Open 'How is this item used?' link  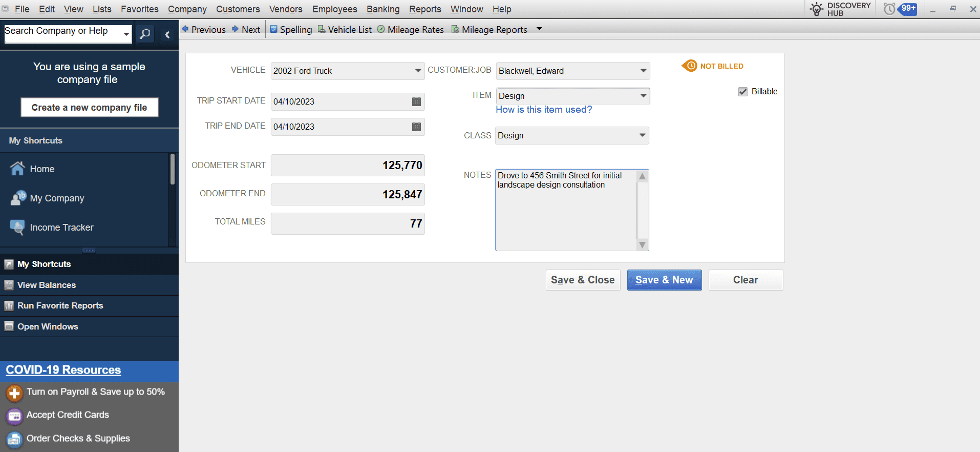pyautogui.click(x=544, y=109)
